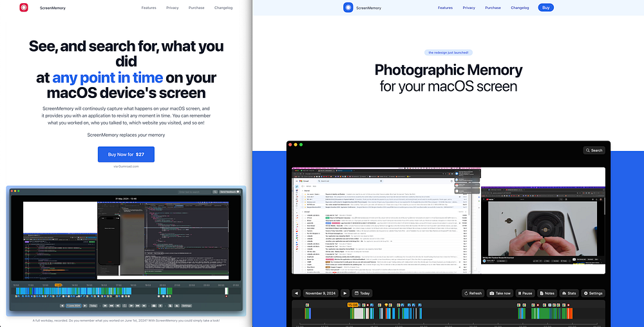This screenshot has width=644, height=327.
Task: Open Settings with the gear icon
Action: pos(593,293)
